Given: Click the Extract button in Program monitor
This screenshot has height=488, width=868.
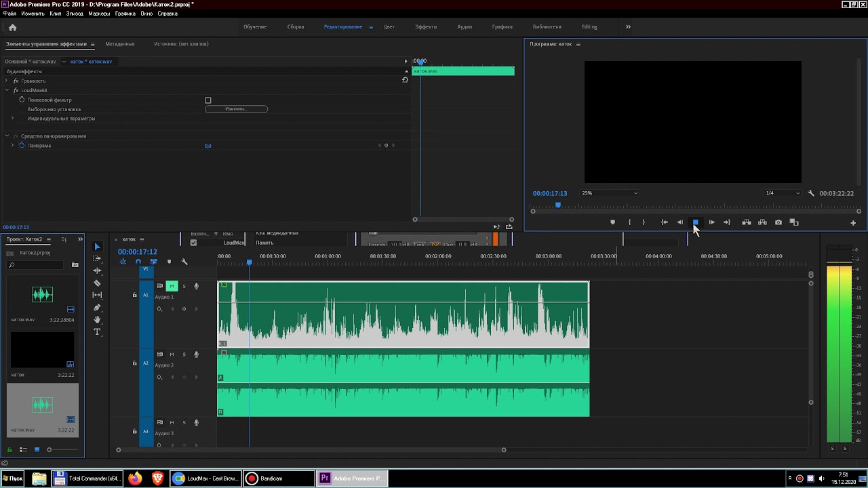Looking at the screenshot, I should [x=762, y=222].
